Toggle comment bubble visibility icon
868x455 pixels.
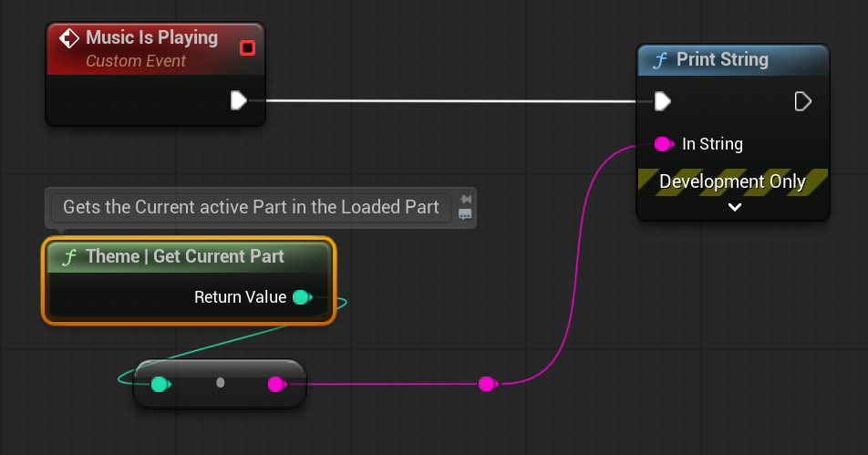[x=465, y=214]
